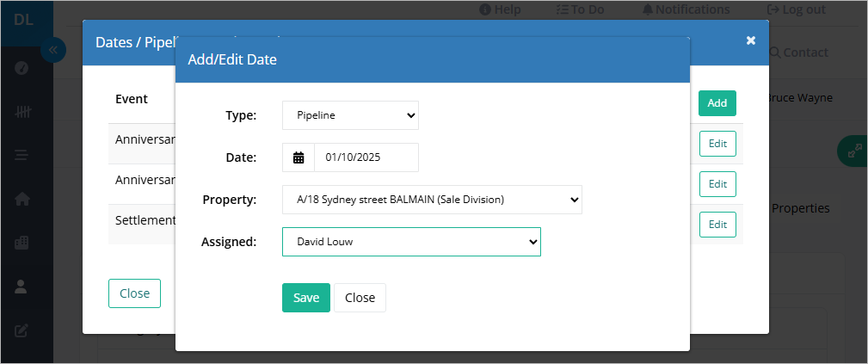Click the green expand arrows icon
This screenshot has width=868, height=364.
click(854, 151)
